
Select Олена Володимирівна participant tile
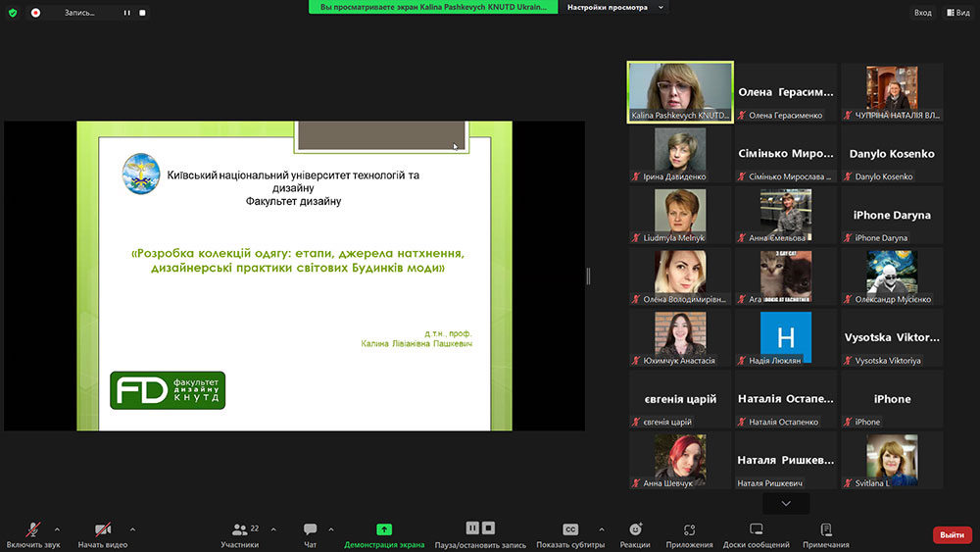(x=680, y=276)
